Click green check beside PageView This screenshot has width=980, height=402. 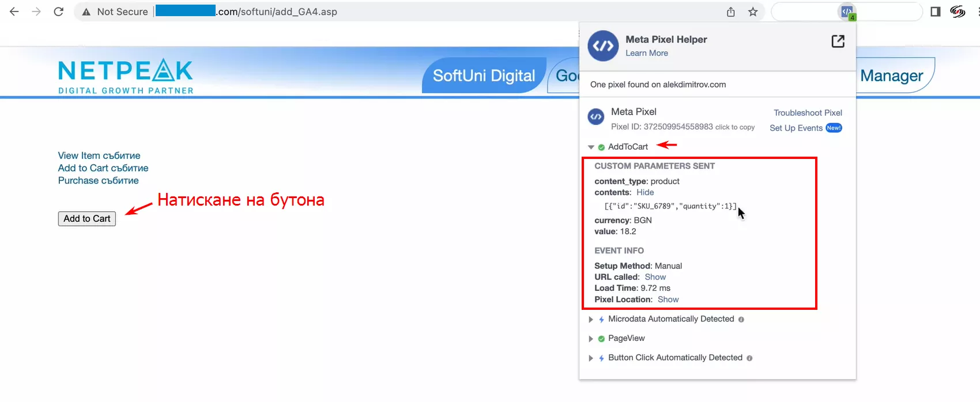(x=601, y=339)
